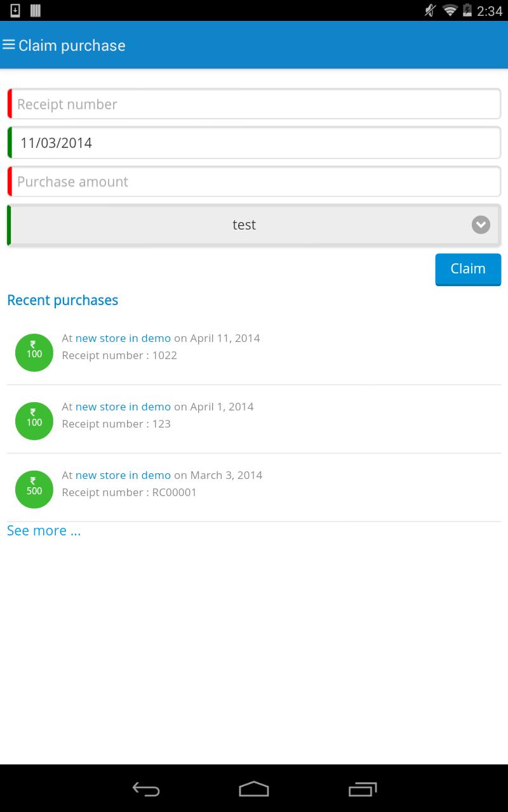Tap the green ₹100 badge for receipt 1022
Image resolution: width=508 pixels, height=812 pixels.
pyautogui.click(x=34, y=353)
